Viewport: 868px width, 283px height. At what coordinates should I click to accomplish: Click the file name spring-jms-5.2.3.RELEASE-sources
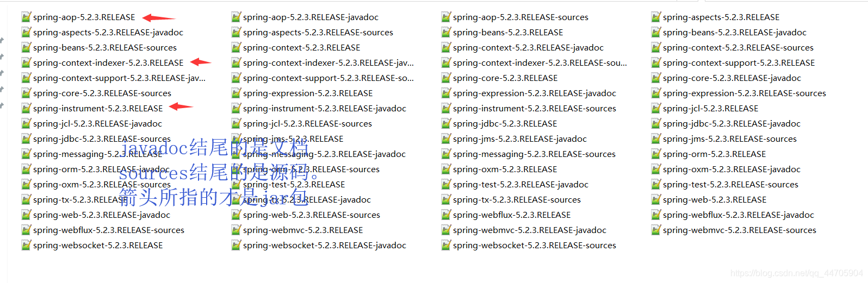730,139
